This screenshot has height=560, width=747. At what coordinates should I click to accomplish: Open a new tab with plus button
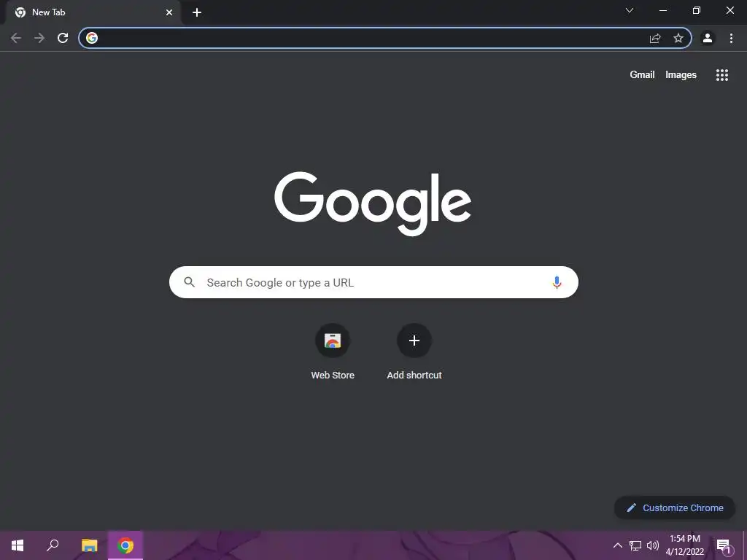[x=197, y=12]
